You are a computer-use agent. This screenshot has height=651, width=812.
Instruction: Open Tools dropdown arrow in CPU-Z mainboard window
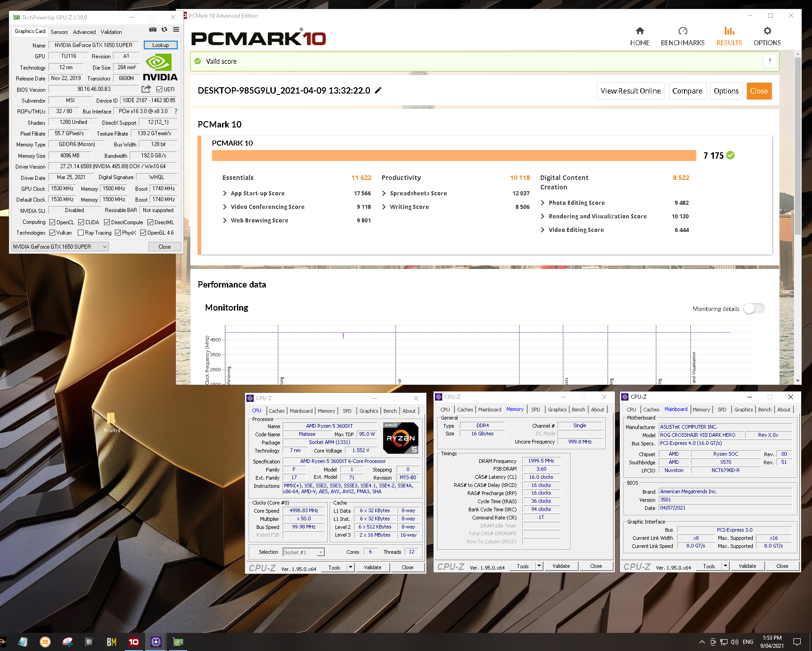point(725,566)
